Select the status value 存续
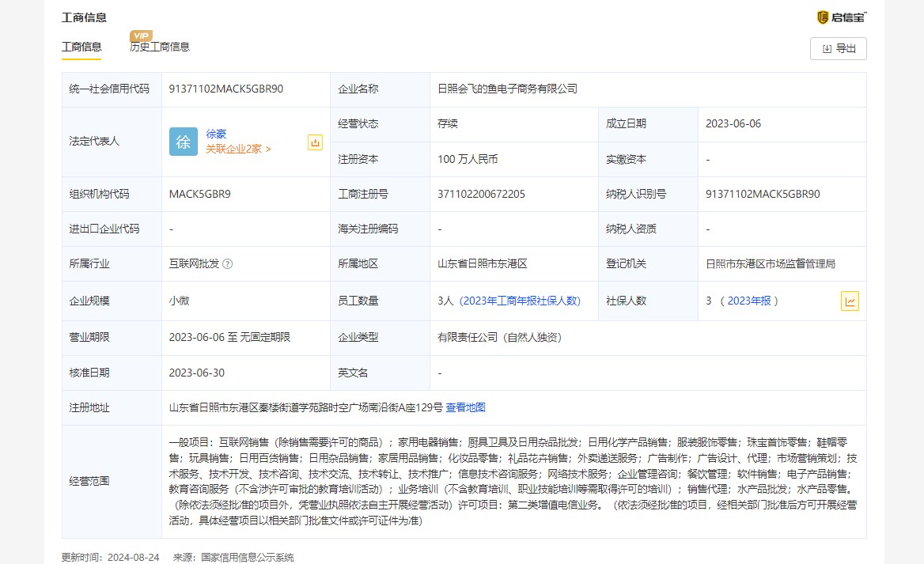Image resolution: width=924 pixels, height=564 pixels. point(448,123)
